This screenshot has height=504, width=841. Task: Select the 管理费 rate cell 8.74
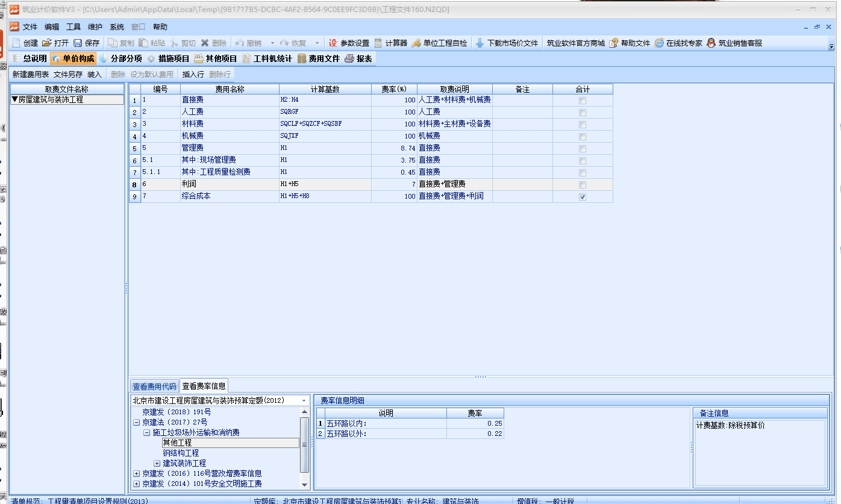(394, 148)
